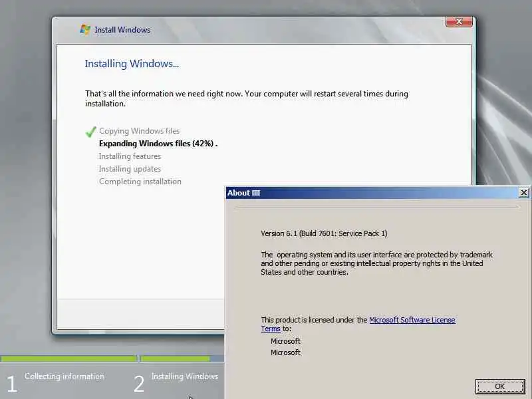Click the green checkmark beside Copying Windows files

[90, 131]
